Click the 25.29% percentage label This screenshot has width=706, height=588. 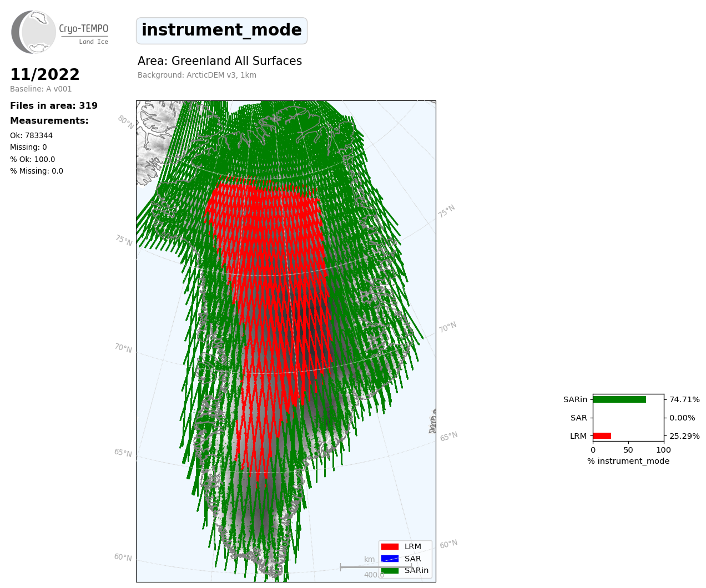tap(684, 436)
